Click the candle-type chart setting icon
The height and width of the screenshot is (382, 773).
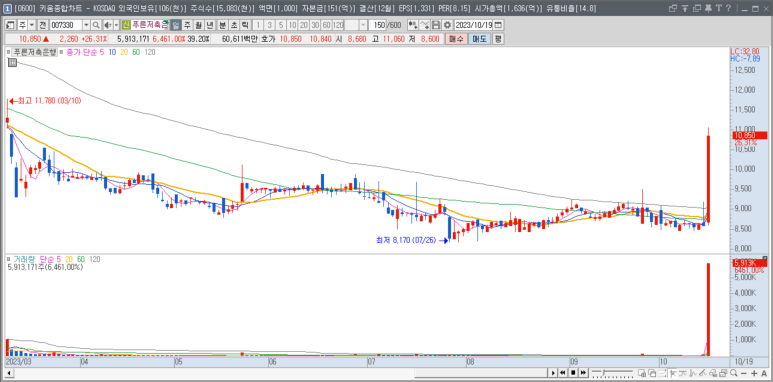point(413,25)
